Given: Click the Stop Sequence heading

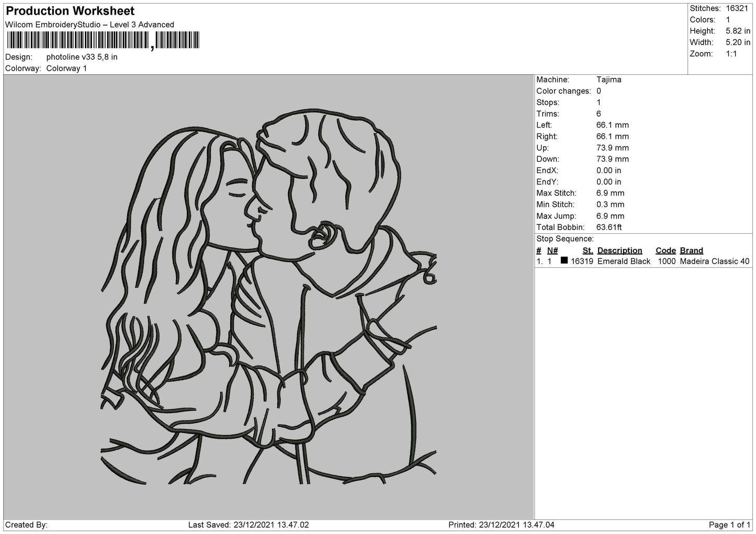Looking at the screenshot, I should point(565,239).
